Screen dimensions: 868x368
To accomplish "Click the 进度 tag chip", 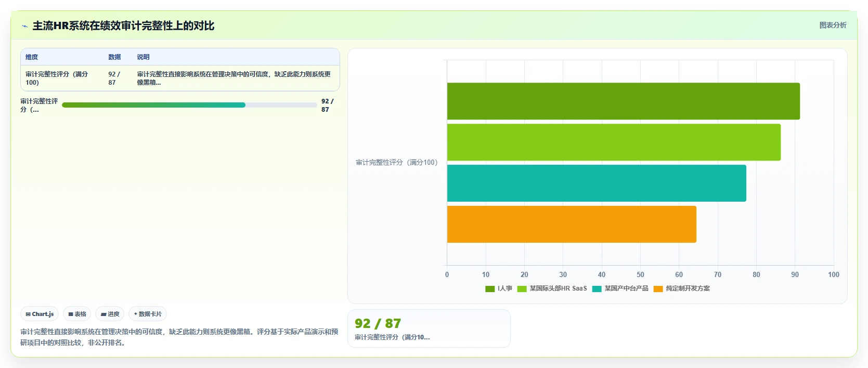I will tap(110, 314).
